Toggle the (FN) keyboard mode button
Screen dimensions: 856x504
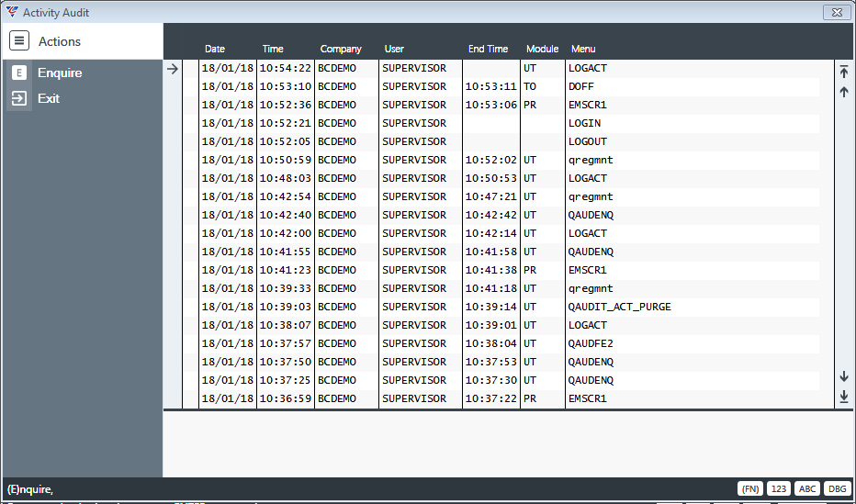[750, 489]
